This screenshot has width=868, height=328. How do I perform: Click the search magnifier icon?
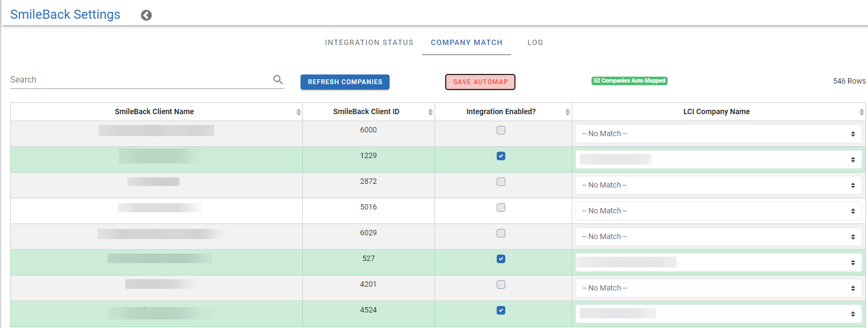click(278, 79)
